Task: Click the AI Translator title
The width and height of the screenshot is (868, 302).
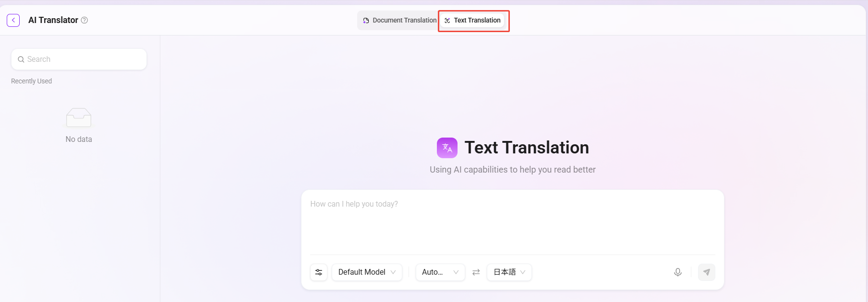Action: [53, 20]
